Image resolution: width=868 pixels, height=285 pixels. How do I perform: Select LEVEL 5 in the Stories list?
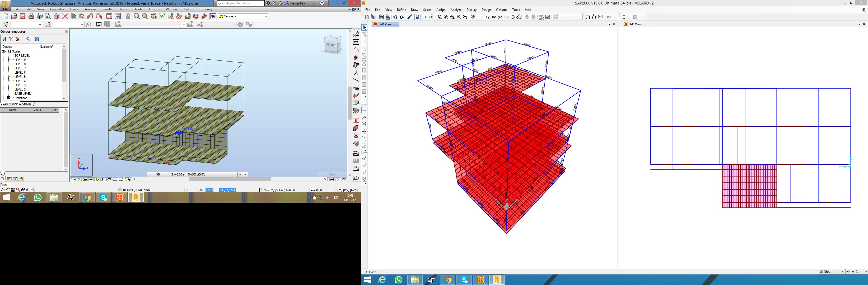click(20, 77)
